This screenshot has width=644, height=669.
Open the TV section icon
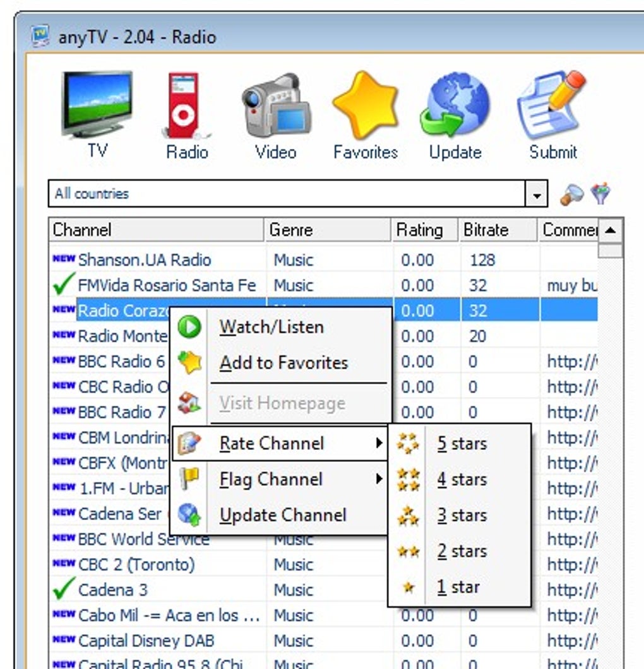(x=97, y=105)
